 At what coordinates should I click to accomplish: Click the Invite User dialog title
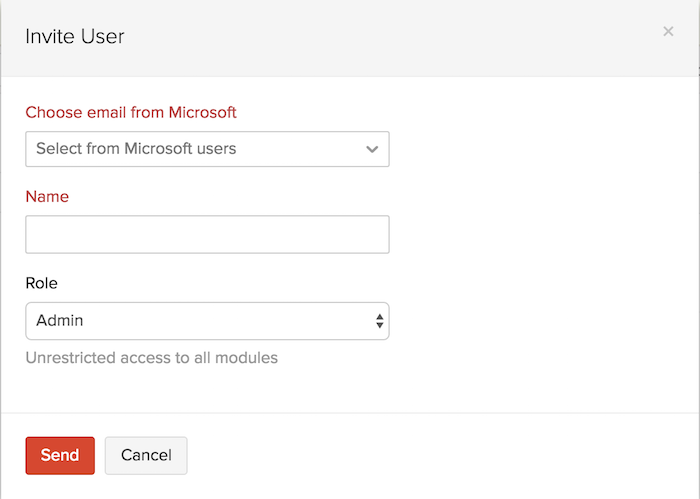coord(75,37)
